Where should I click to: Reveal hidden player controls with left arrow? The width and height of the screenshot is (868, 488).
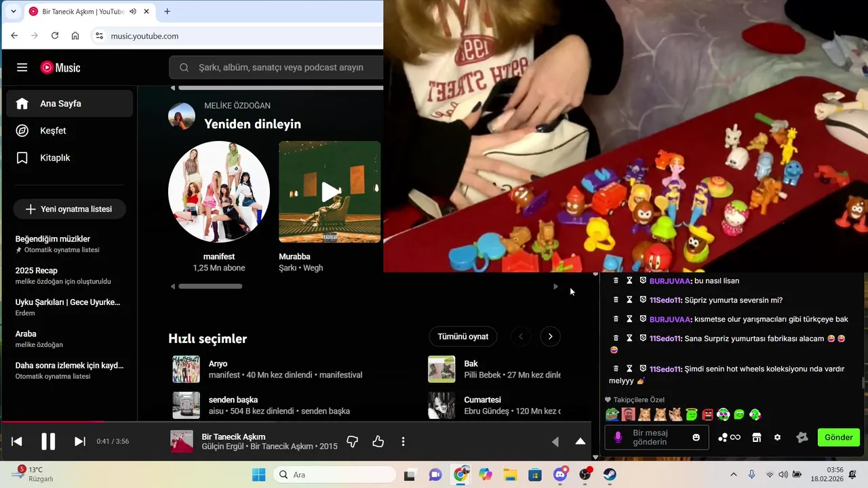coord(555,442)
